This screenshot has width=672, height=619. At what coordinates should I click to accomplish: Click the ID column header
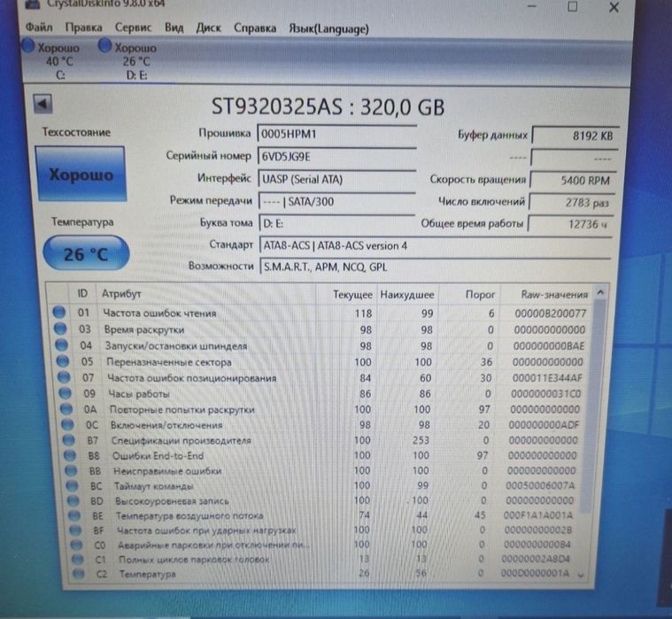pos(82,294)
